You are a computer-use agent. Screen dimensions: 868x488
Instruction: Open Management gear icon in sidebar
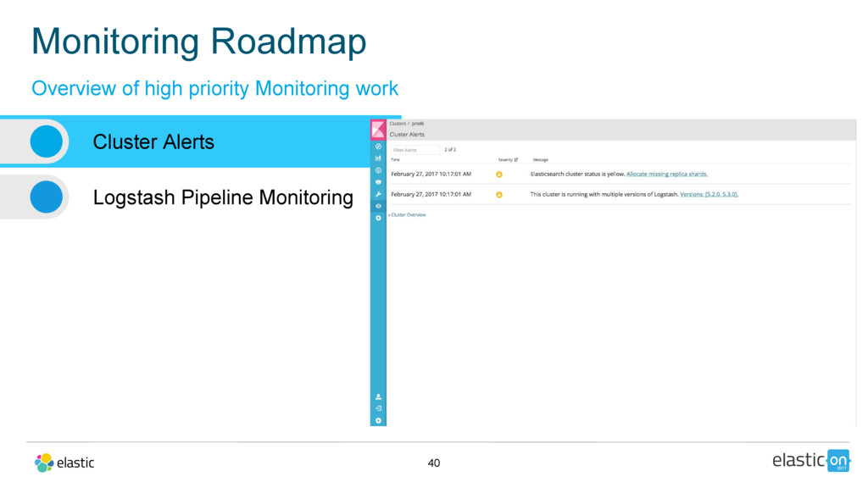tap(378, 218)
